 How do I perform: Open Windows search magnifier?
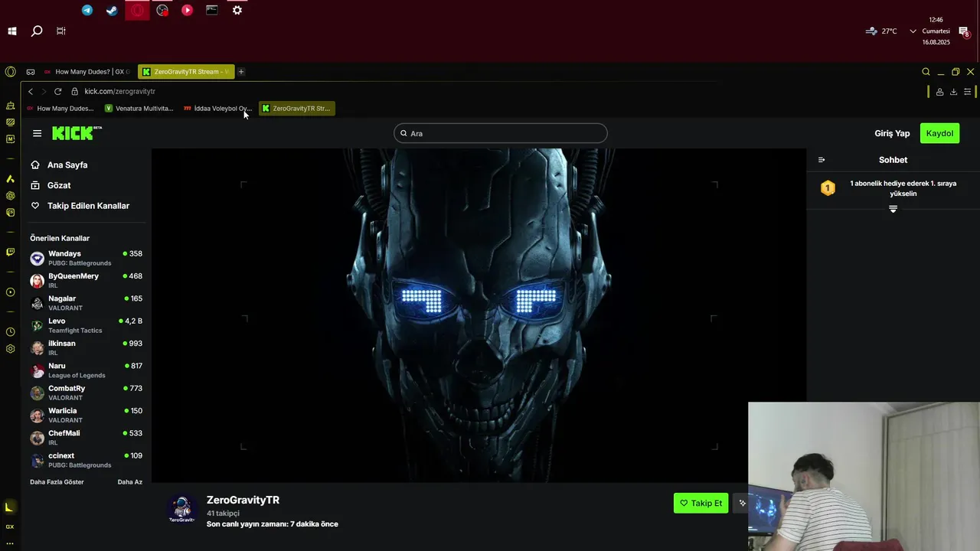point(37,31)
